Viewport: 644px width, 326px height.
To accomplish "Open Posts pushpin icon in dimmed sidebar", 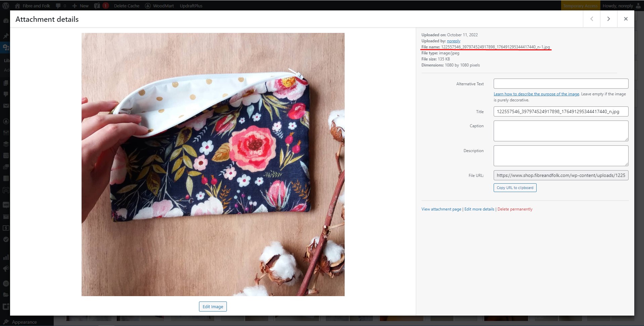I will click(6, 36).
